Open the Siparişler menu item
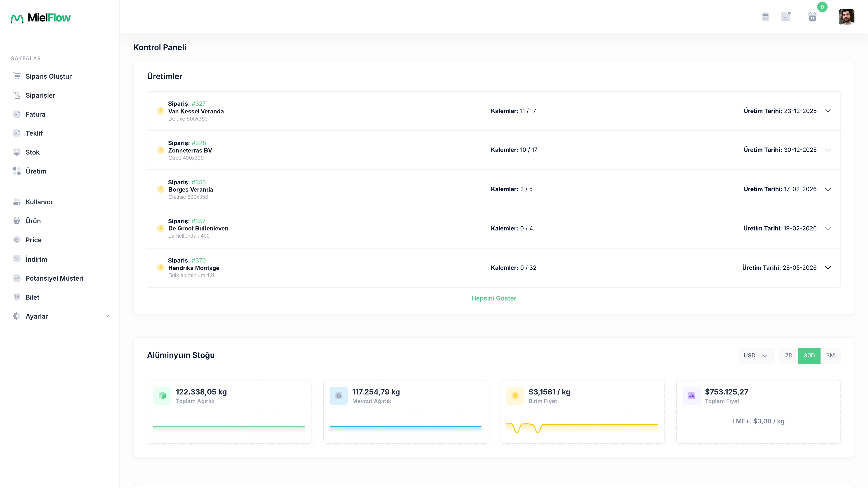 [x=40, y=95]
